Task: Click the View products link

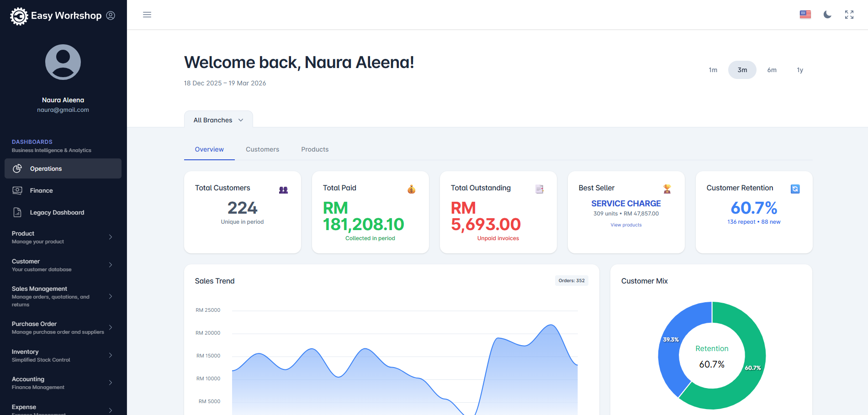Action: 626,225
